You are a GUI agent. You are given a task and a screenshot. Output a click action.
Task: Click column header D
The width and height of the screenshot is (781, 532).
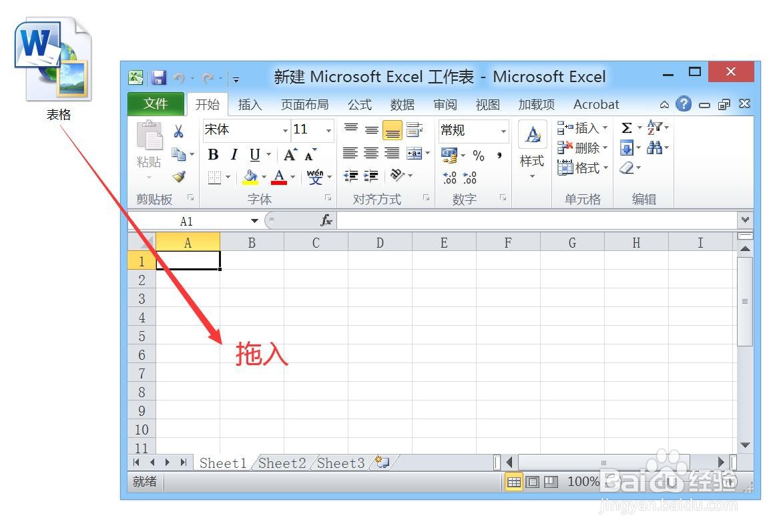(380, 243)
